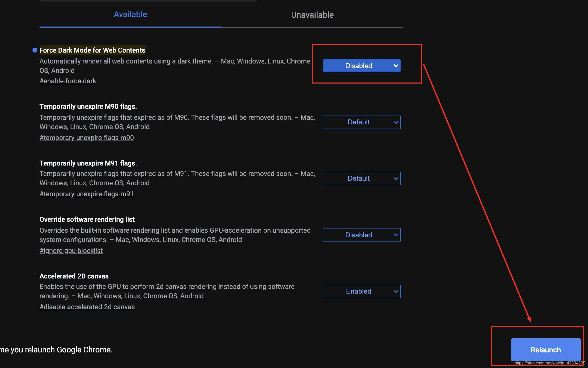Click Override software rendering list title

click(x=87, y=219)
